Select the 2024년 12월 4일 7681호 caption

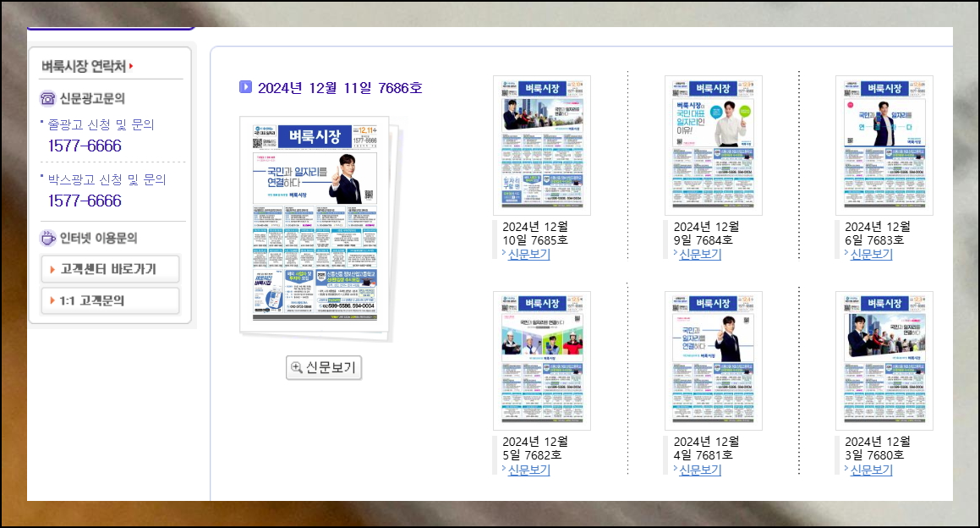pyautogui.click(x=706, y=448)
